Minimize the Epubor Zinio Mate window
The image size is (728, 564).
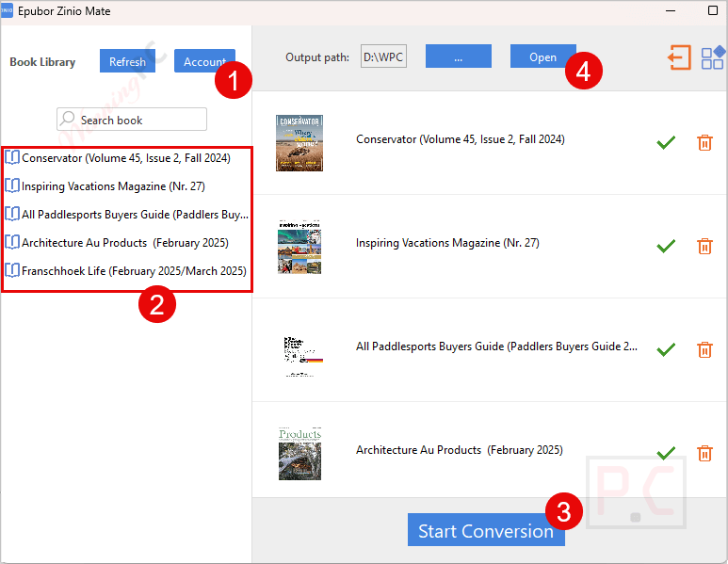(671, 10)
